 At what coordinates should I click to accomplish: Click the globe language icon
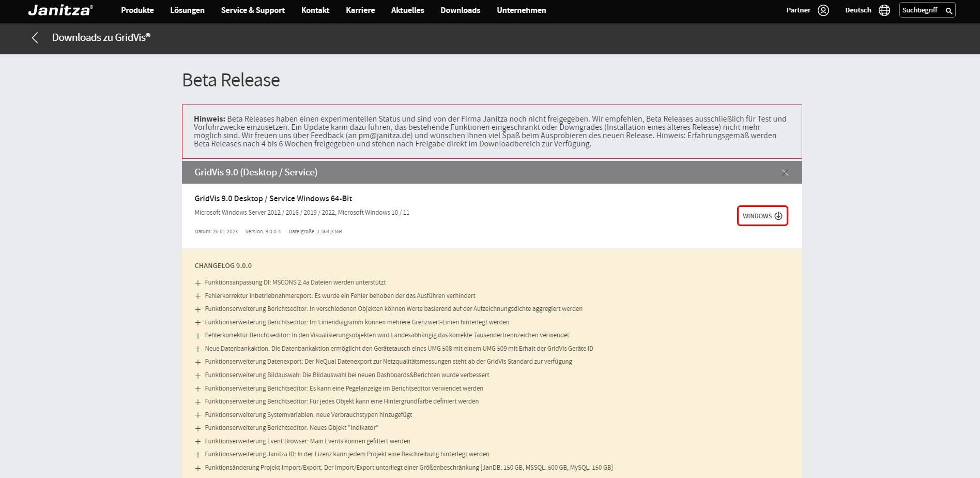click(x=884, y=10)
